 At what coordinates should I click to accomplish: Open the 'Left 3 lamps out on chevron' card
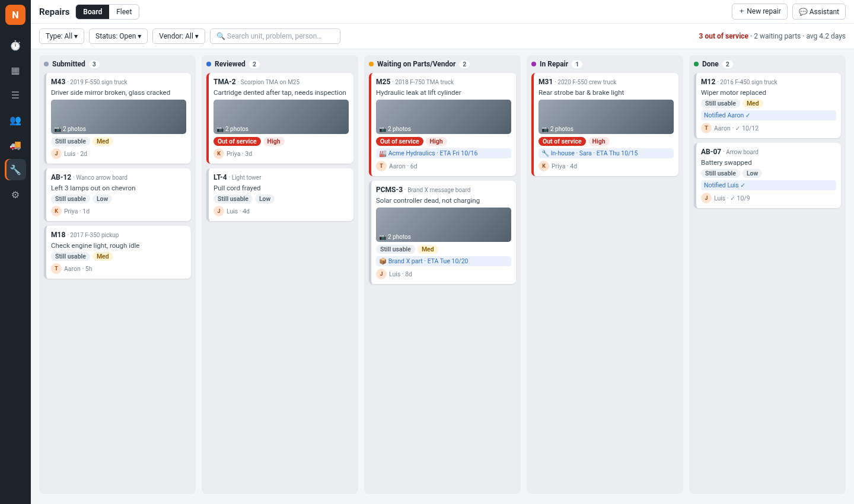117,194
